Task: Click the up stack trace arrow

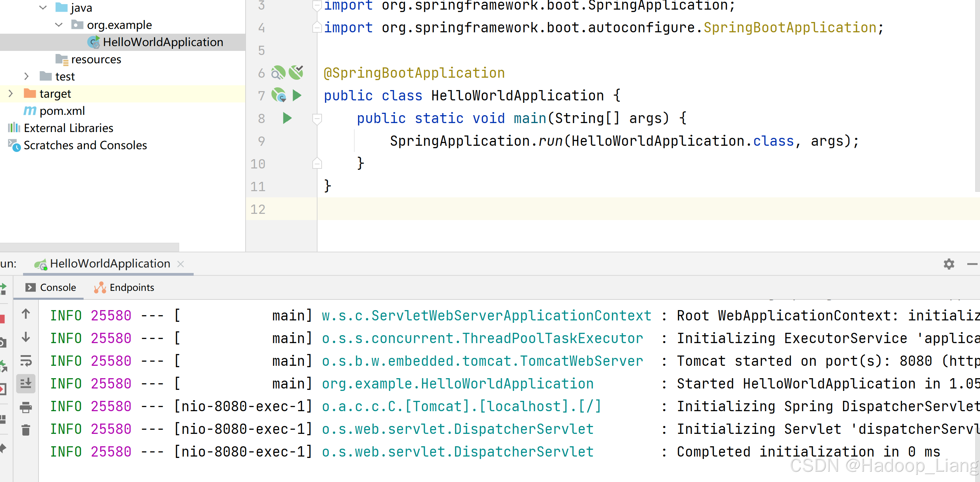Action: 26,314
